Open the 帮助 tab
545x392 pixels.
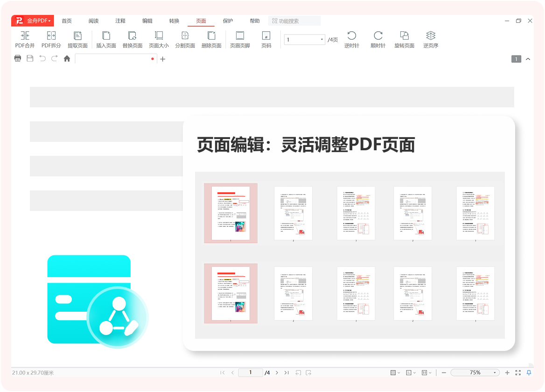pyautogui.click(x=255, y=21)
